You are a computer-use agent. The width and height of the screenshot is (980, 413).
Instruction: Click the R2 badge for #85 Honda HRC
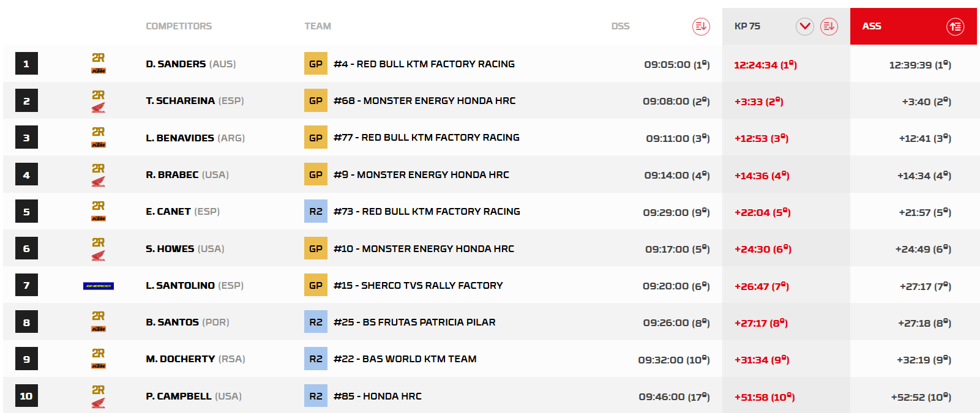[316, 396]
